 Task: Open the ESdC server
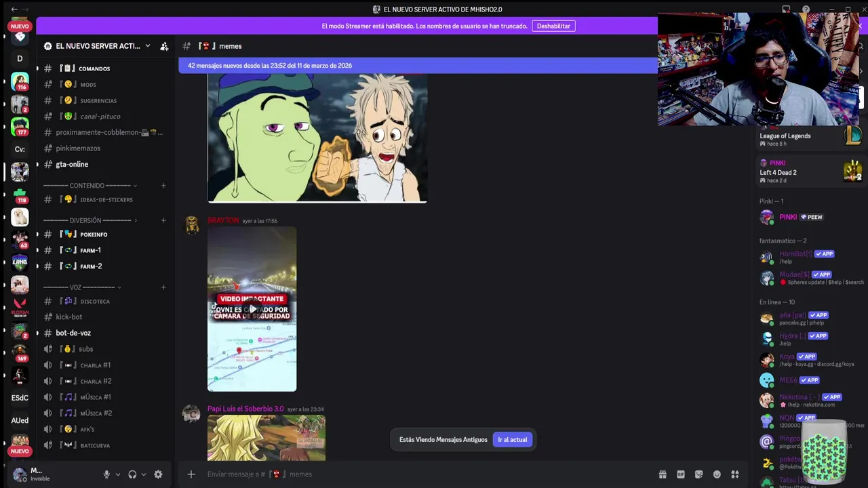[20, 398]
